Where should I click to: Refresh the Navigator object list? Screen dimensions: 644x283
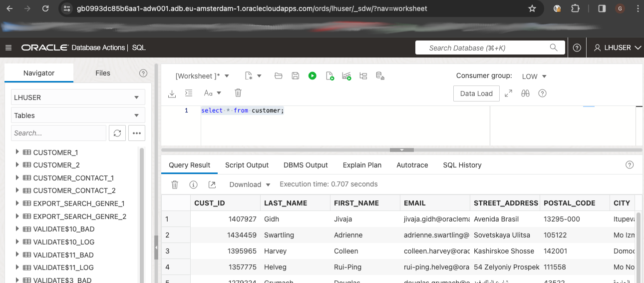coord(117,133)
